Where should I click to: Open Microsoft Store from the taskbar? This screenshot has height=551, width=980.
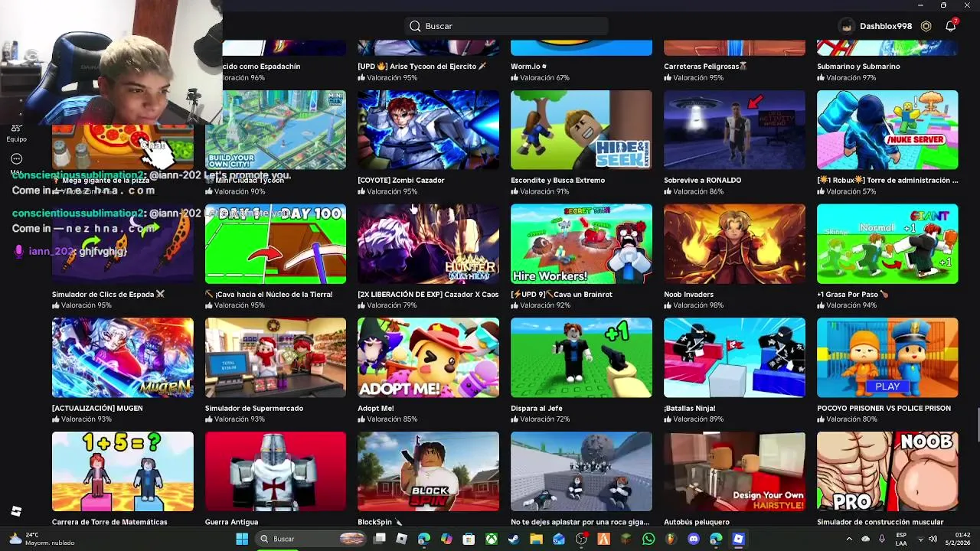[469, 539]
